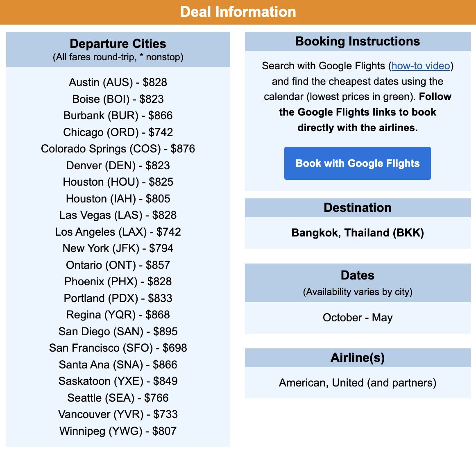Click the New York (JFK) $794 fare

(x=118, y=248)
